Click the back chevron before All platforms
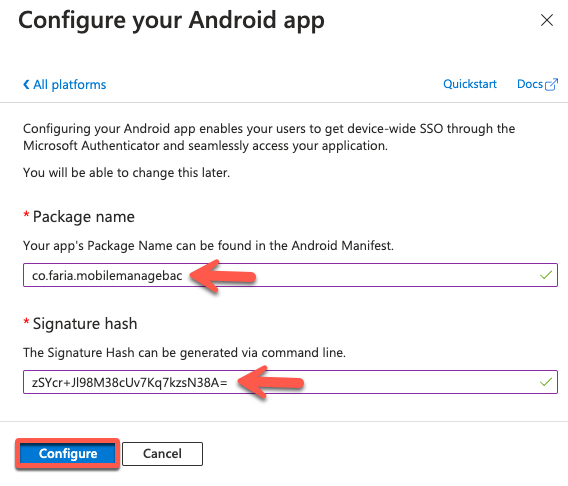This screenshot has height=486, width=568. pyautogui.click(x=26, y=85)
